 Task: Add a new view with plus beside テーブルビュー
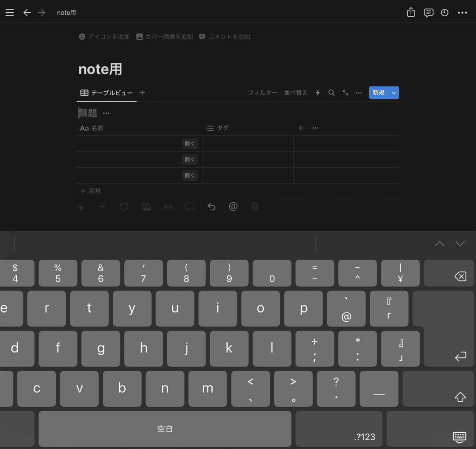[x=142, y=93]
